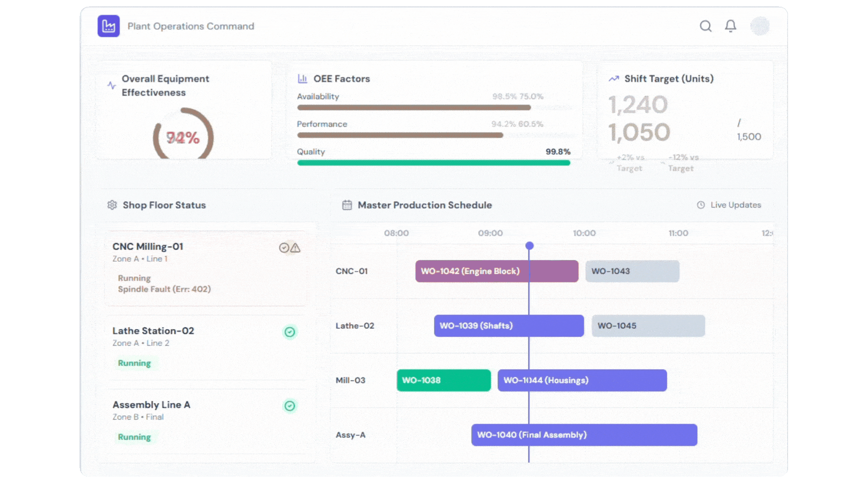868x488 pixels.
Task: Click the Live Updates clock icon
Action: point(701,205)
